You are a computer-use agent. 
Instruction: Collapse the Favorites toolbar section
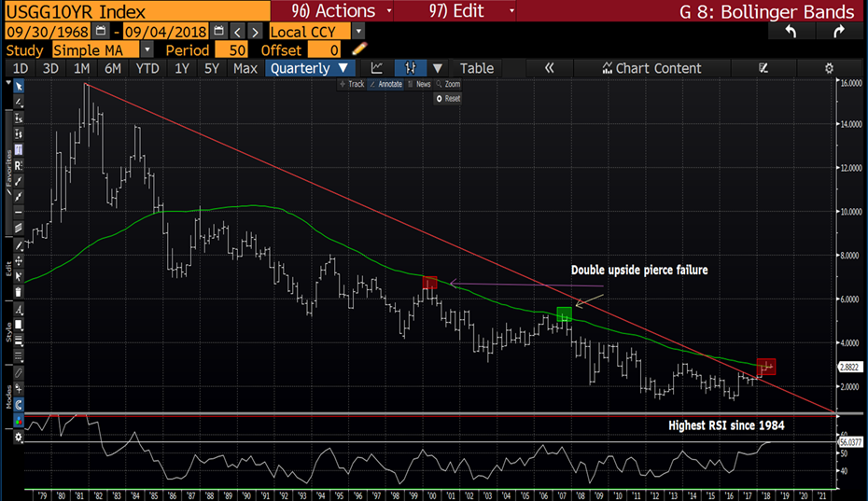[x=8, y=172]
